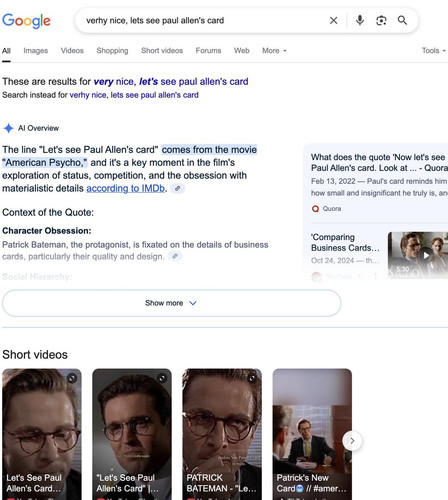Show next short videos with arrow button
This screenshot has width=448, height=500.
tap(352, 441)
